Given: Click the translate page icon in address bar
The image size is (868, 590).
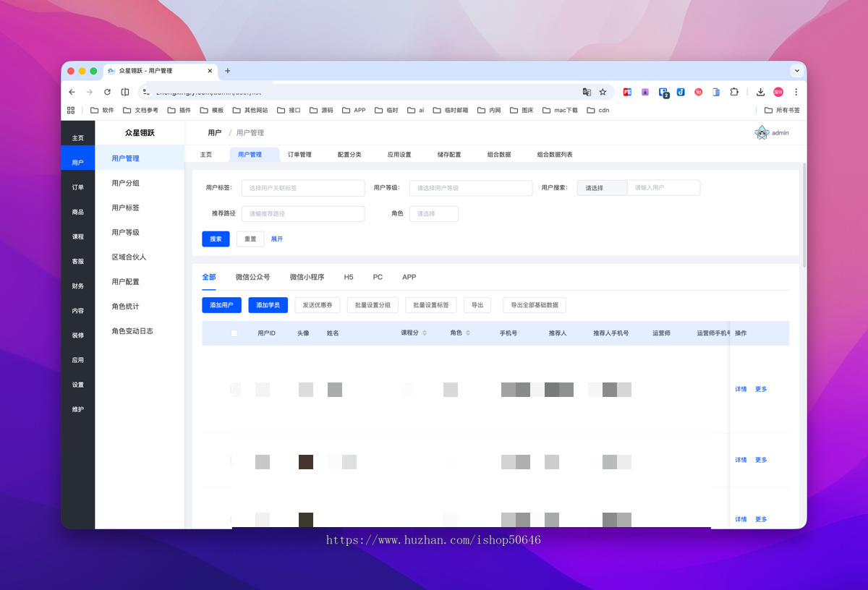Looking at the screenshot, I should tap(587, 92).
